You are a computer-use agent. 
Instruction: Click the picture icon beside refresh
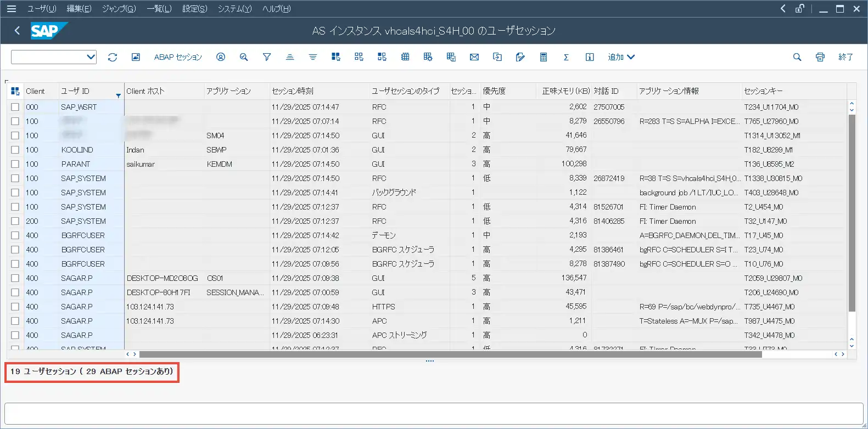coord(136,57)
